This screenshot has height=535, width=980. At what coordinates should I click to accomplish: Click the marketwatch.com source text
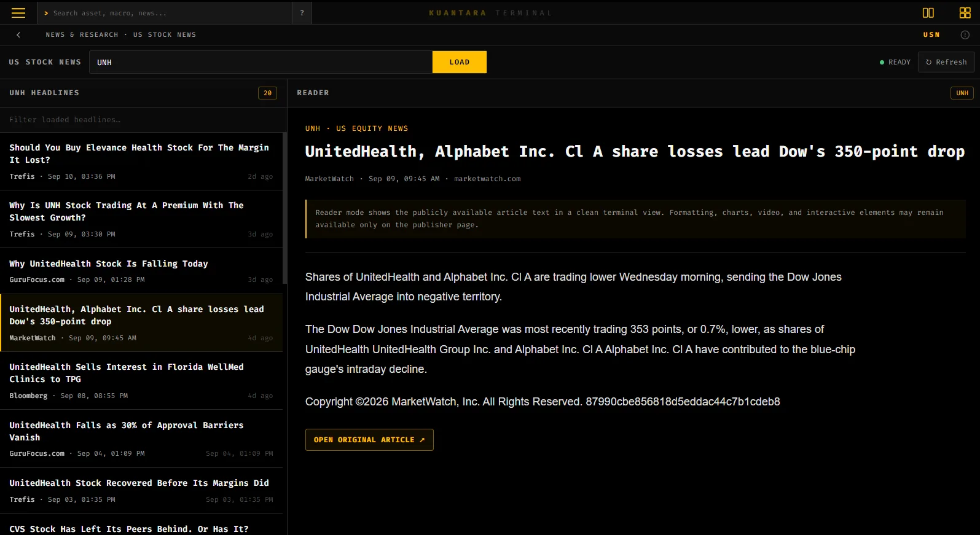point(487,179)
